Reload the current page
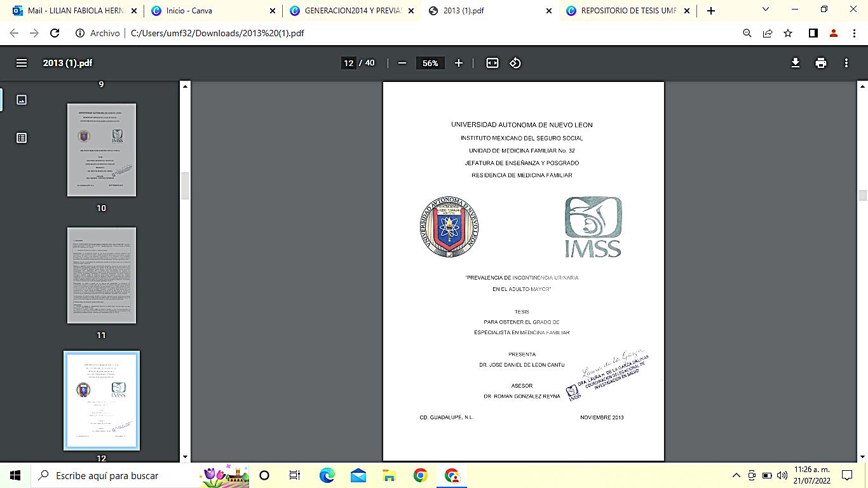The width and height of the screenshot is (868, 488). 55,33
